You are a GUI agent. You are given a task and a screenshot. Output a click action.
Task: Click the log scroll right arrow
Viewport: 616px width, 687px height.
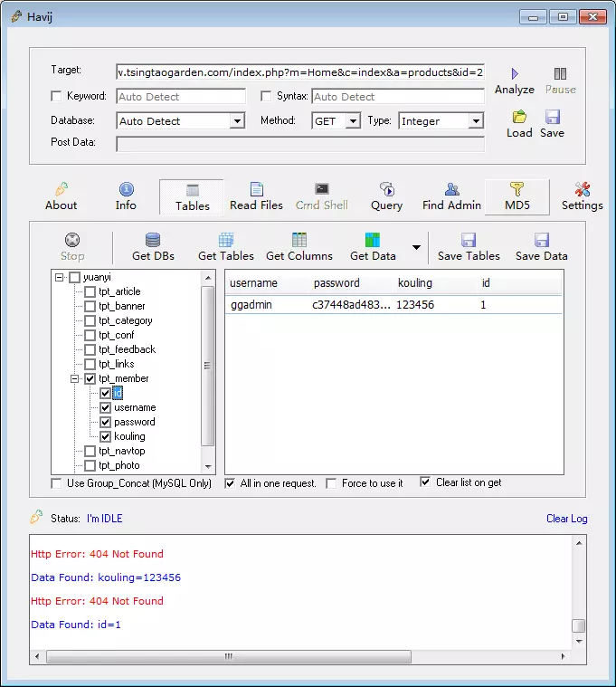click(563, 656)
